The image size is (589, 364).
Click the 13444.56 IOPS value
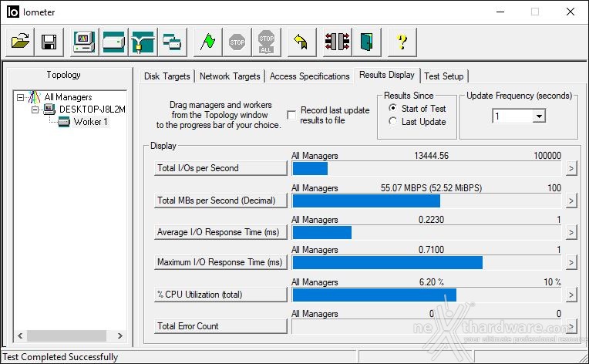click(x=431, y=156)
